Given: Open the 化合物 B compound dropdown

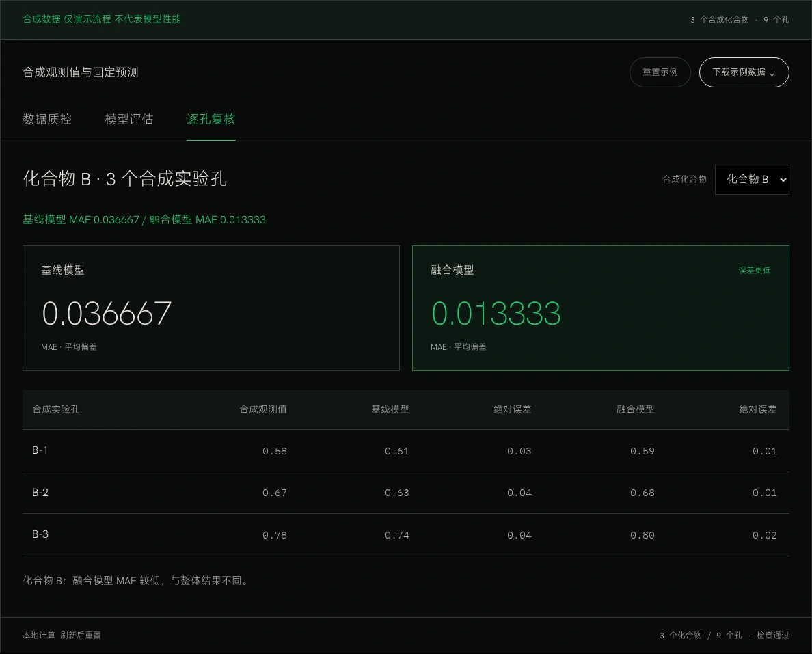Looking at the screenshot, I should [752, 179].
